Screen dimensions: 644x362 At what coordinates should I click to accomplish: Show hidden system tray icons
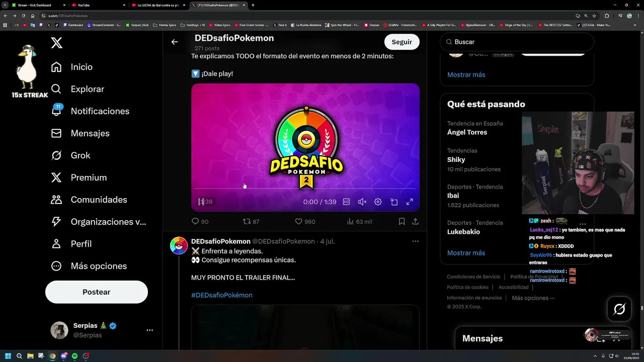595,355
